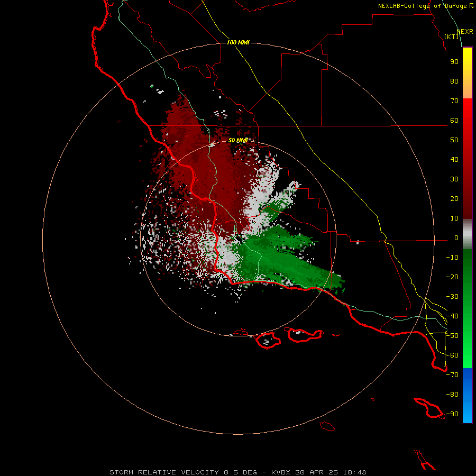The image size is (476, 476).
Task: Select the 80 value on velocity scale
Action: tap(454, 81)
